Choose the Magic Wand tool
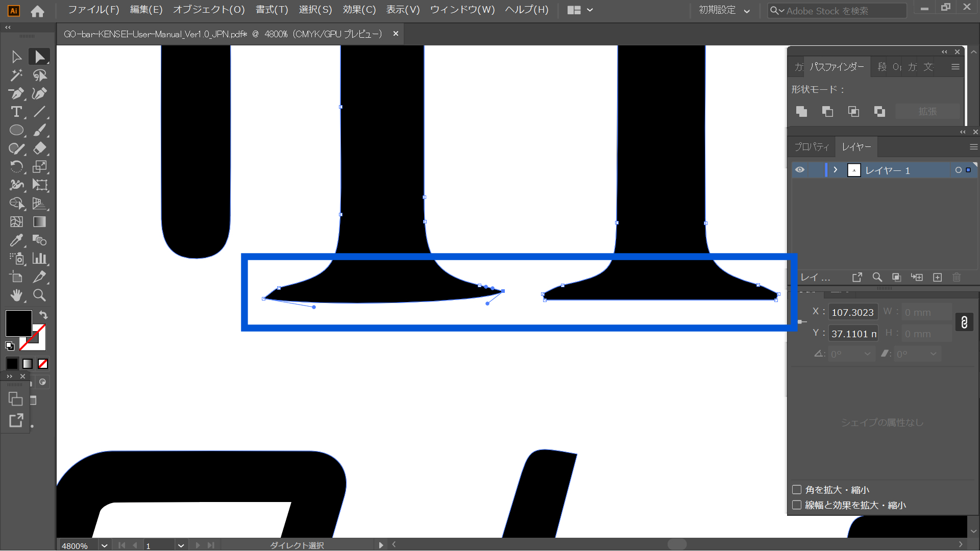Image resolution: width=980 pixels, height=551 pixels. [x=16, y=75]
